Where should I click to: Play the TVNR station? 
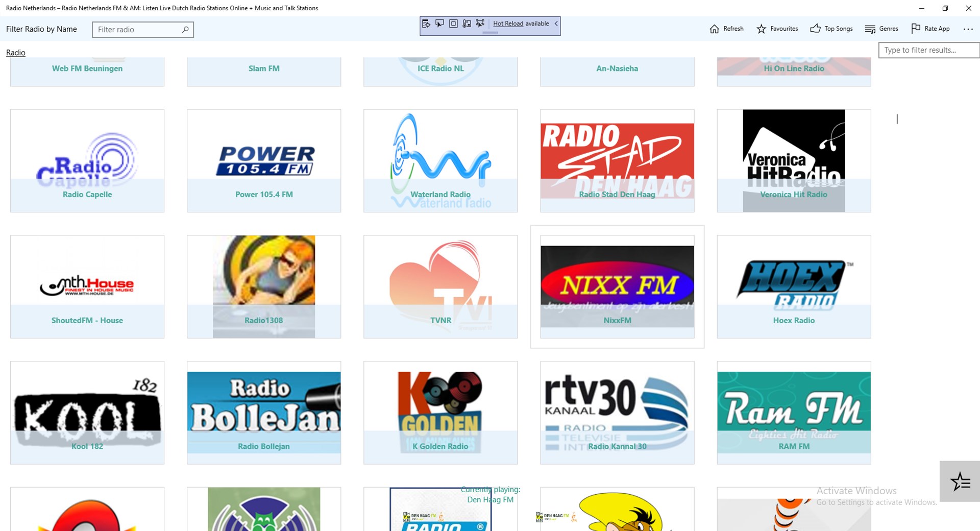tap(440, 286)
